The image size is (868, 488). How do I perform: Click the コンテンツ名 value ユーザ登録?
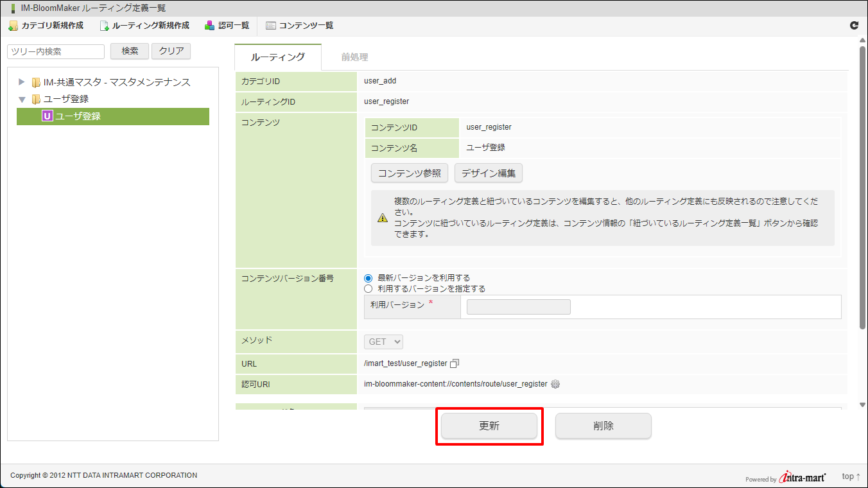[486, 147]
